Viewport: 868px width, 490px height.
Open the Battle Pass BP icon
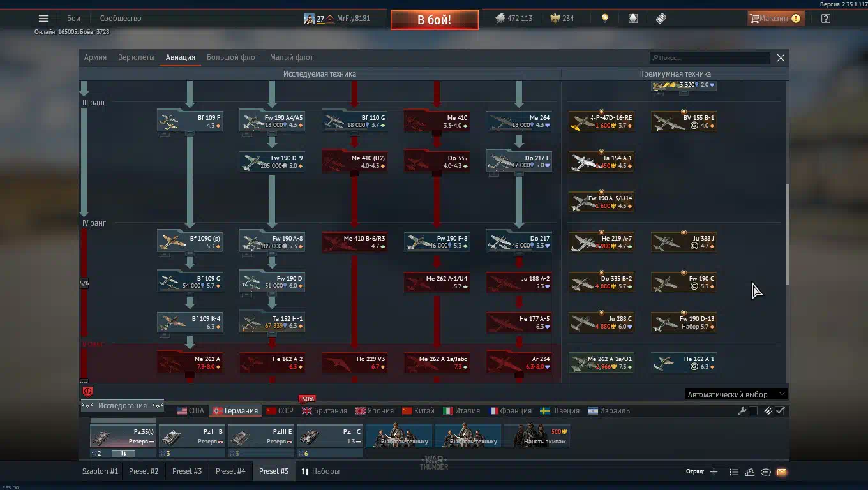(x=661, y=19)
